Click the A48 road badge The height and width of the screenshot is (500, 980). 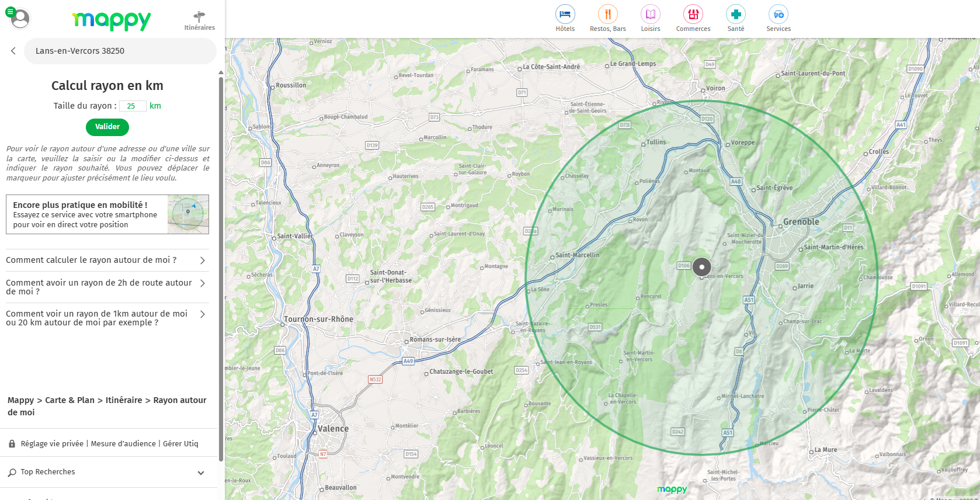pyautogui.click(x=736, y=182)
